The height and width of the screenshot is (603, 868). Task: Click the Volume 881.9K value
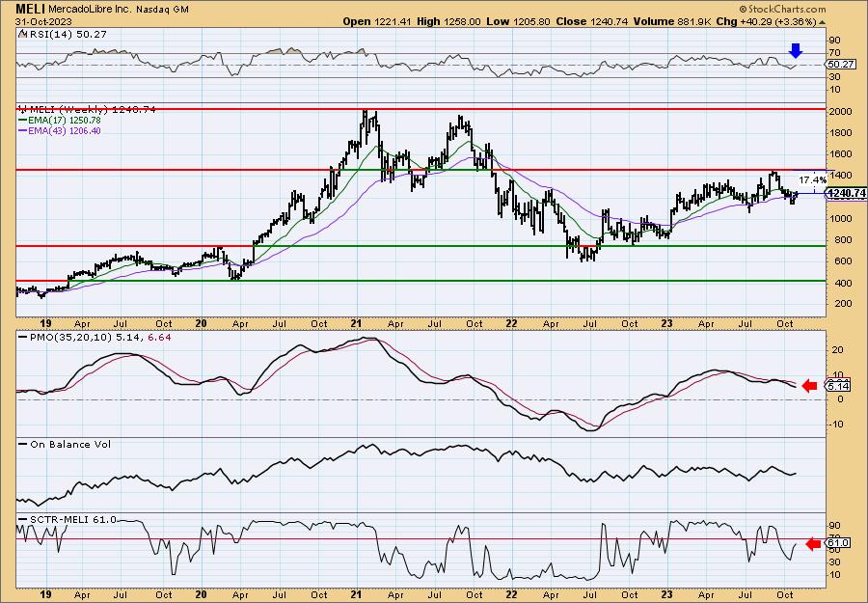click(x=671, y=21)
